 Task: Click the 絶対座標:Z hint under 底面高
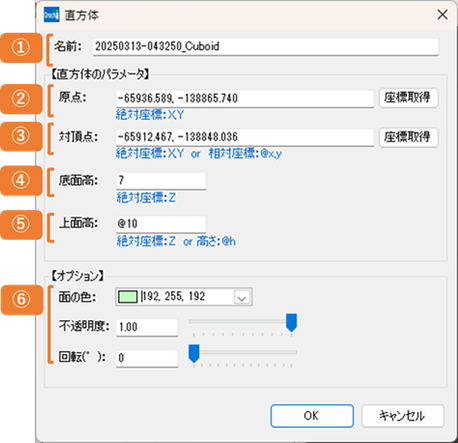point(146,198)
